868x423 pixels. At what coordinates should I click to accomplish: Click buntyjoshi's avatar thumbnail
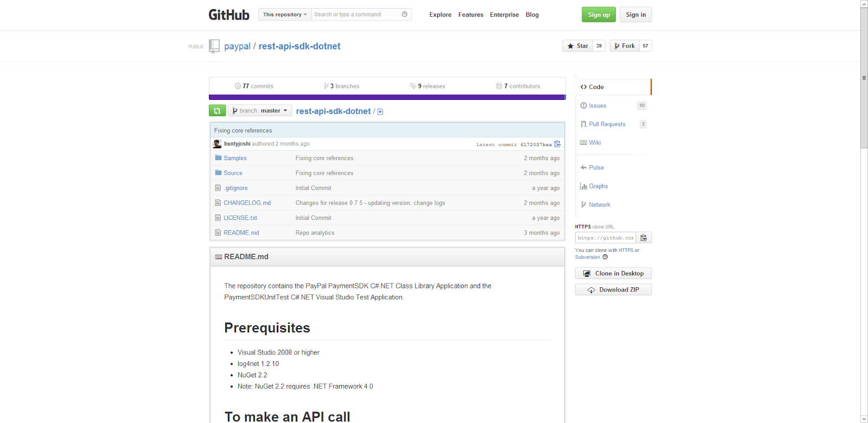(x=217, y=144)
